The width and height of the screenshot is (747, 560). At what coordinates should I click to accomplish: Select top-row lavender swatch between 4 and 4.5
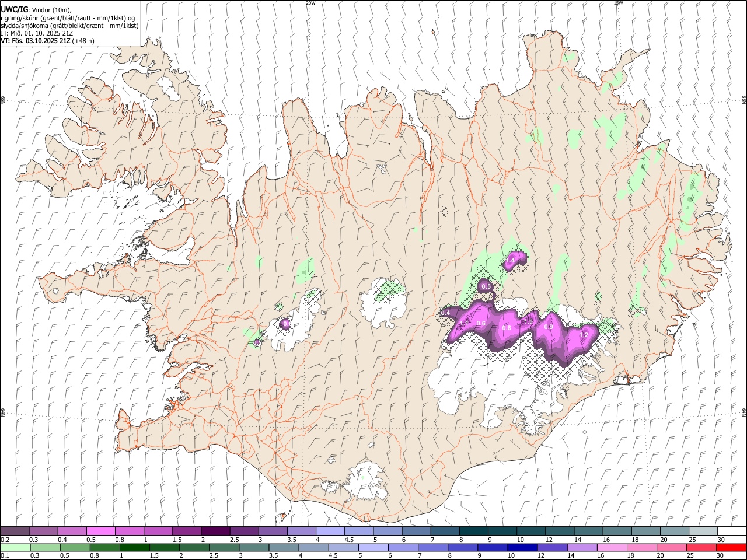coord(330,531)
